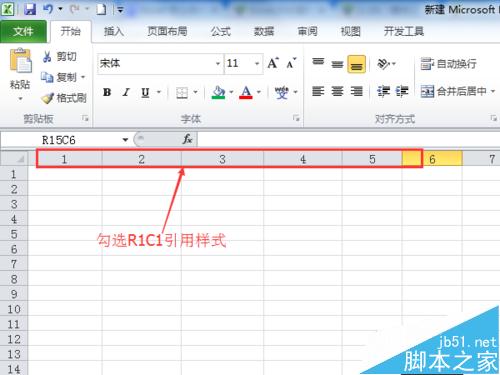Toggle Bold formatting

[x=107, y=92]
